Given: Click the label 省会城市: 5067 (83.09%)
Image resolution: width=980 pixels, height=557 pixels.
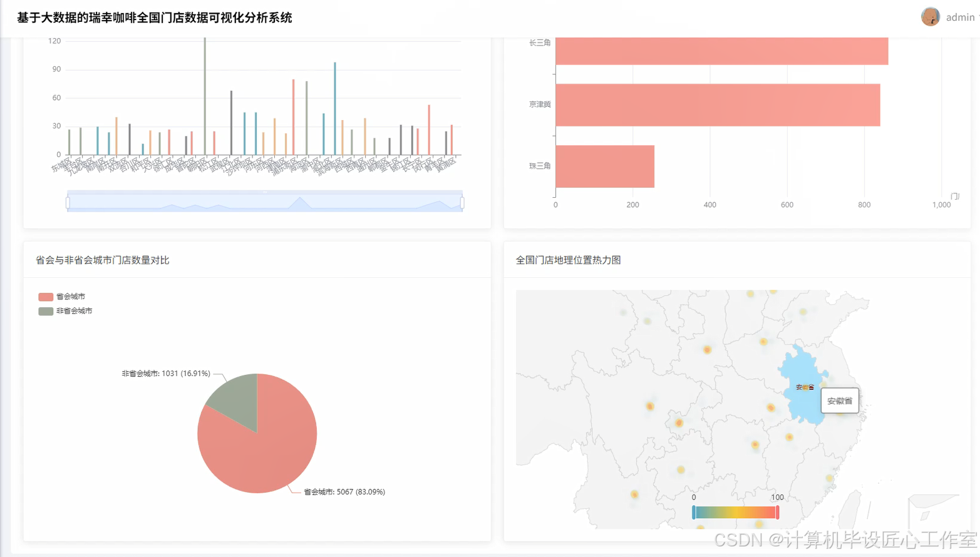Looking at the screenshot, I should coord(344,492).
